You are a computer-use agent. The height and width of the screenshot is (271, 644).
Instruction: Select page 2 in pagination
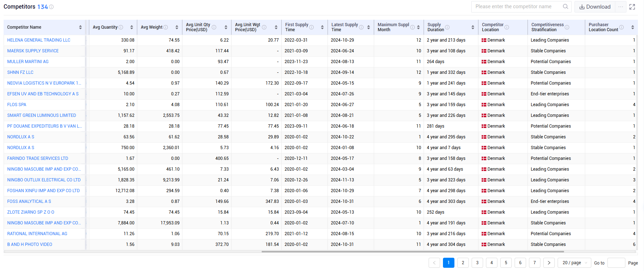coord(463,263)
